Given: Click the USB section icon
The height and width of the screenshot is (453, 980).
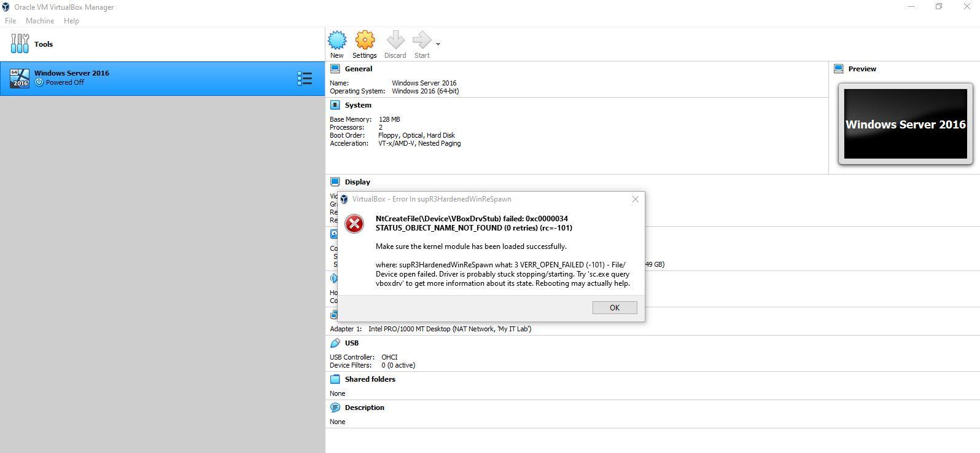Looking at the screenshot, I should click(335, 343).
